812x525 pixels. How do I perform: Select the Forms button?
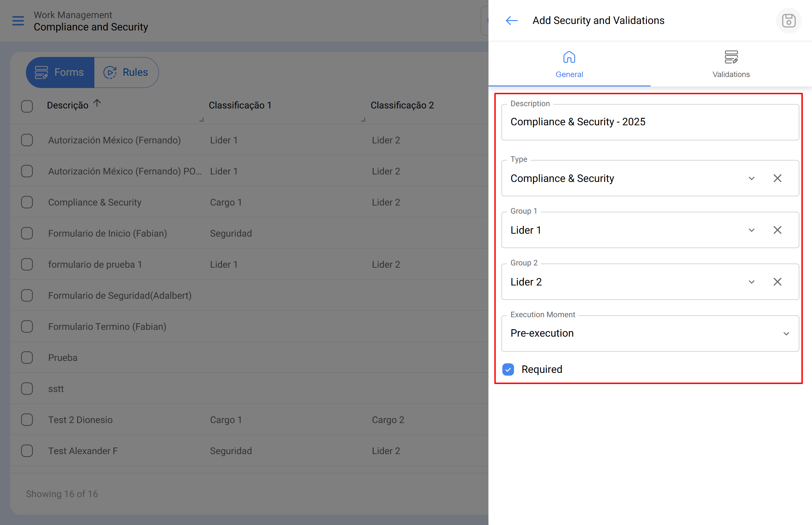(x=60, y=72)
